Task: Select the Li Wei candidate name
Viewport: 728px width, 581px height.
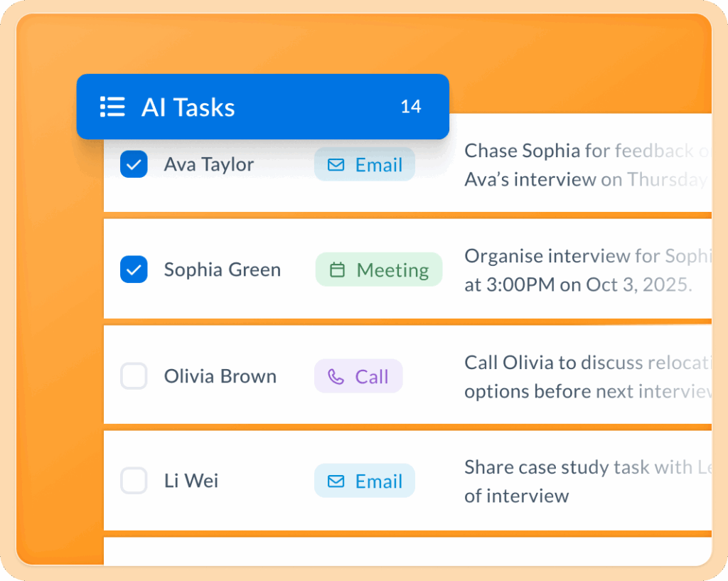Action: pos(191,481)
